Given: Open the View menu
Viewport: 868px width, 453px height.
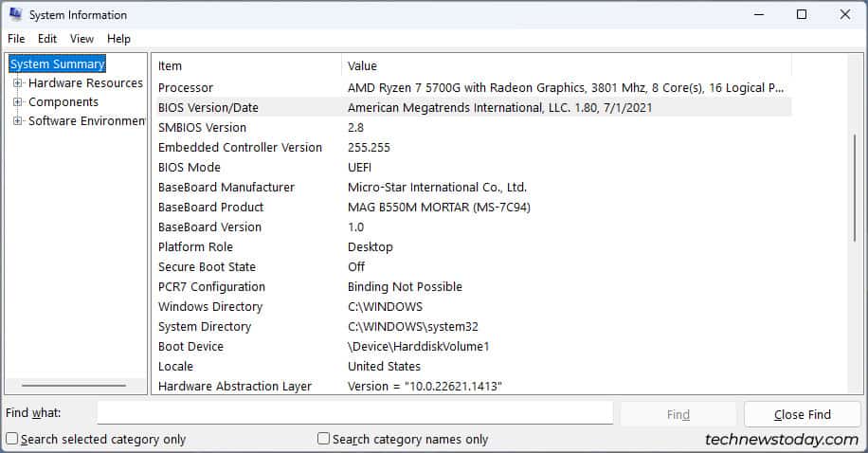Looking at the screenshot, I should click(x=81, y=39).
